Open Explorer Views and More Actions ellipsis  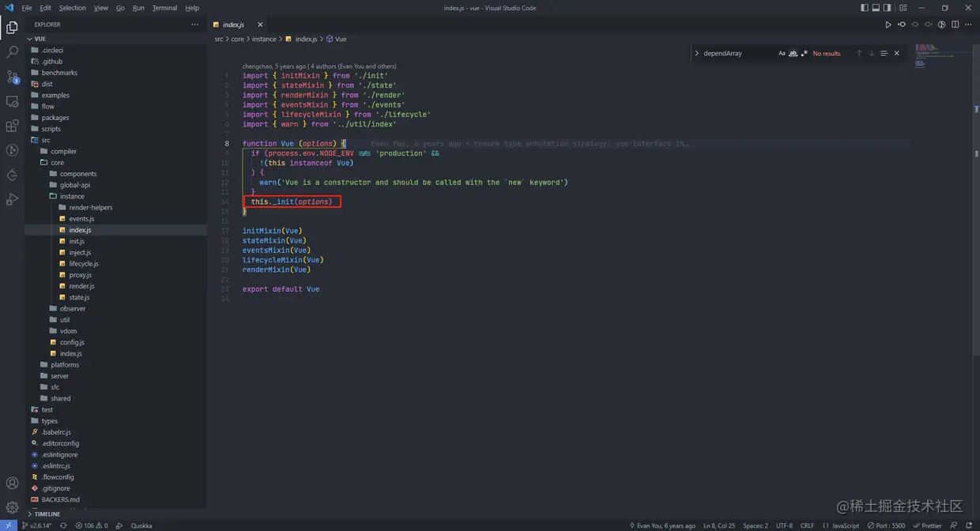point(195,24)
